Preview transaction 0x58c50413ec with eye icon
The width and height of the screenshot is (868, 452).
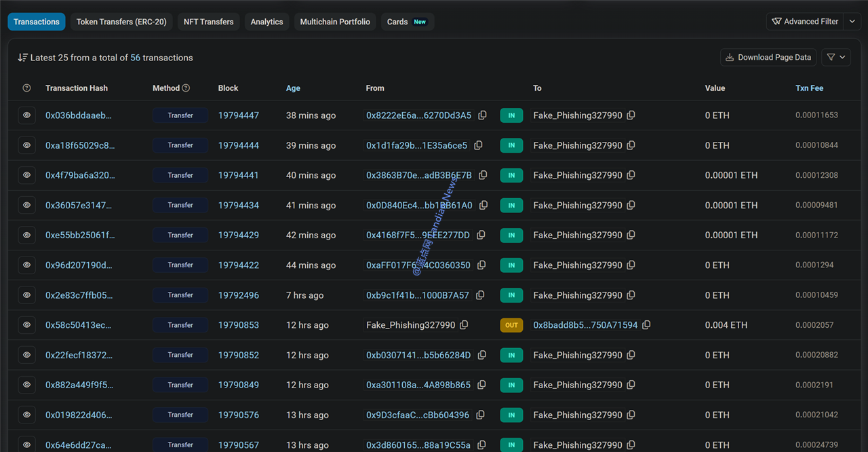click(x=26, y=325)
